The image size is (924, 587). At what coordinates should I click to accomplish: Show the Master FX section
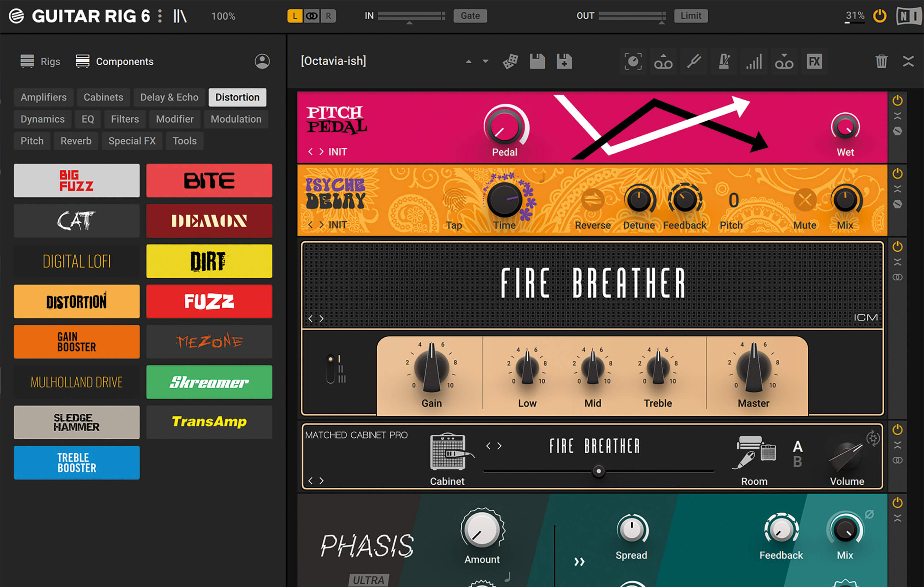[815, 61]
